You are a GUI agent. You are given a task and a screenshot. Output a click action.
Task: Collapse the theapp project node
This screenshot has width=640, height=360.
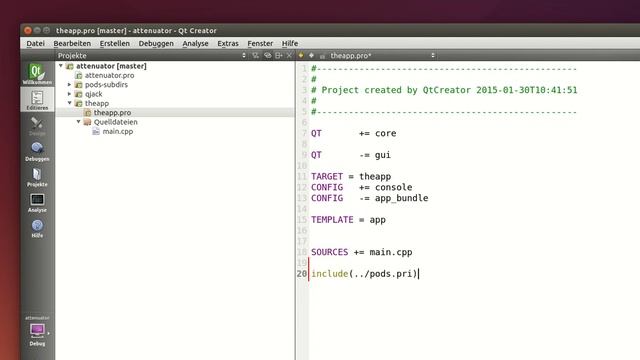coord(69,103)
